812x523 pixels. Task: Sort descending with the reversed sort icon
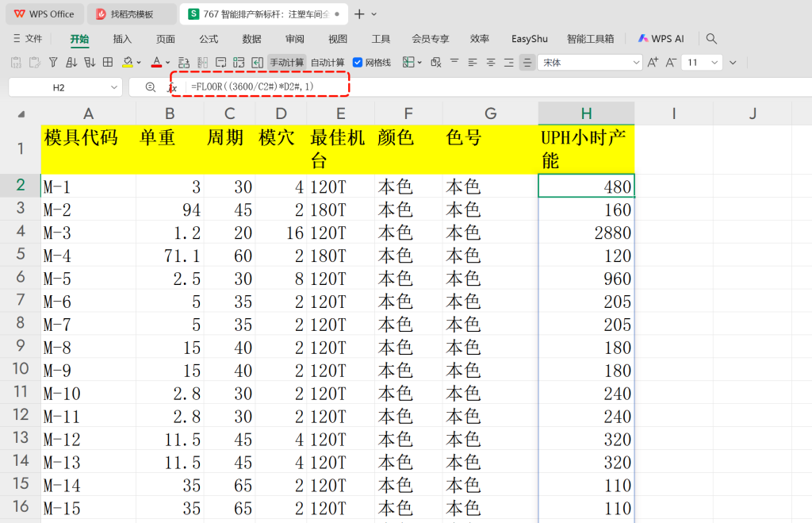tap(90, 63)
